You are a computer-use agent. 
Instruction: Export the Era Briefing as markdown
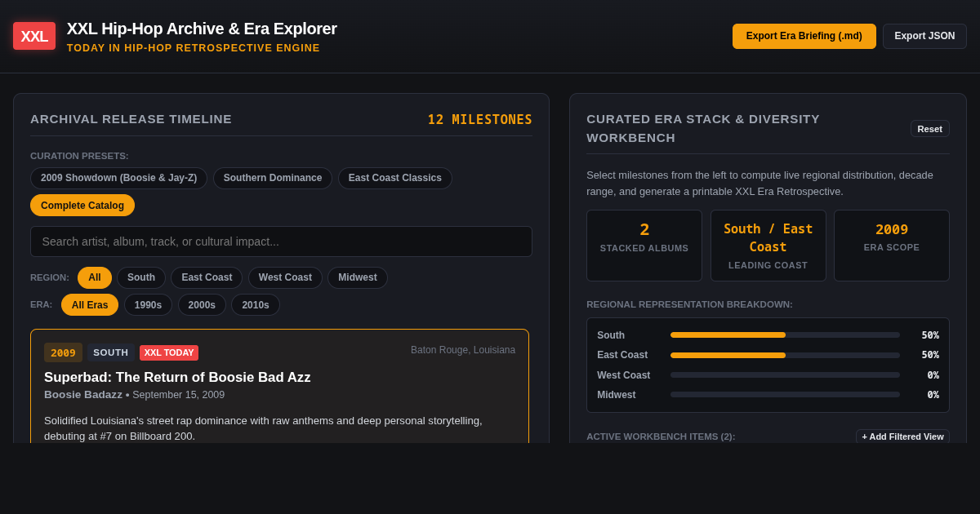(804, 36)
